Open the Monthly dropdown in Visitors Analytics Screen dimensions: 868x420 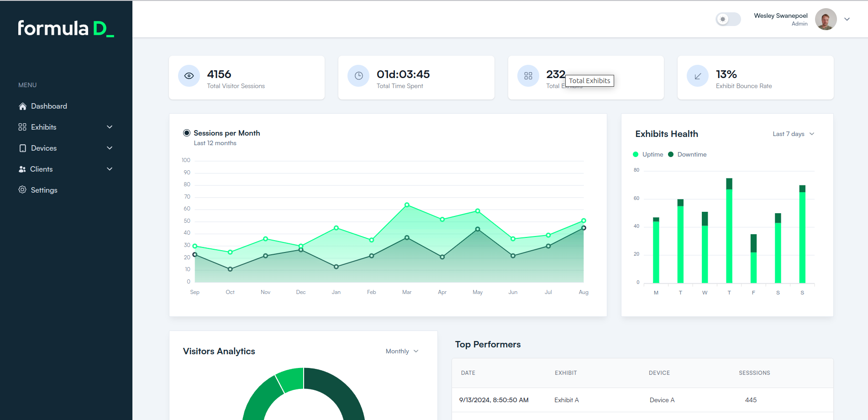click(402, 351)
